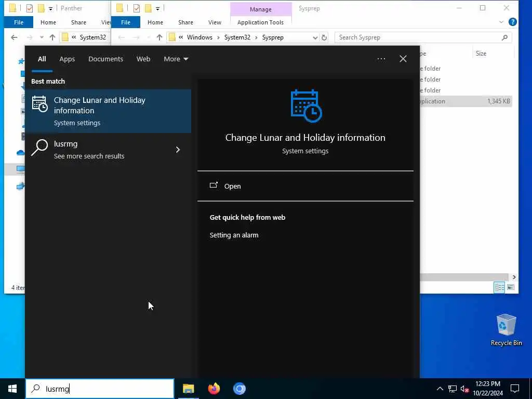532x399 pixels.
Task: Click Properties quick access icon in Sysprep titlebar
Action: tap(137, 8)
